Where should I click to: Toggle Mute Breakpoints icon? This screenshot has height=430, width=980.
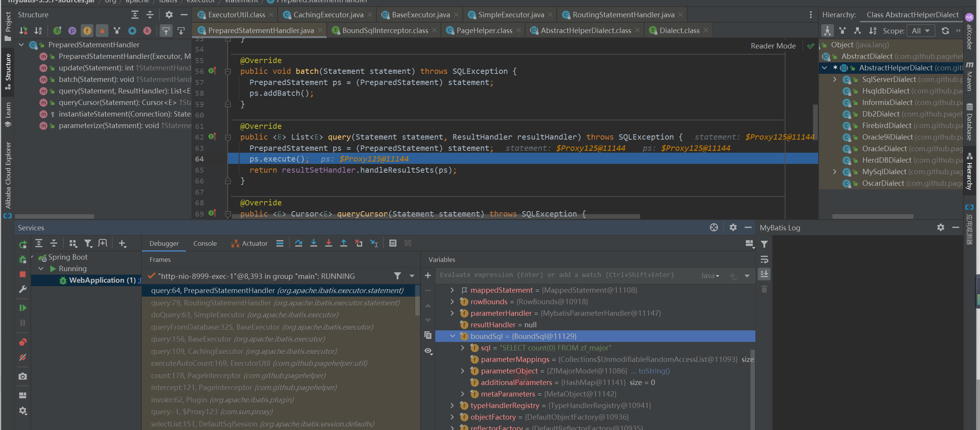coord(23,357)
